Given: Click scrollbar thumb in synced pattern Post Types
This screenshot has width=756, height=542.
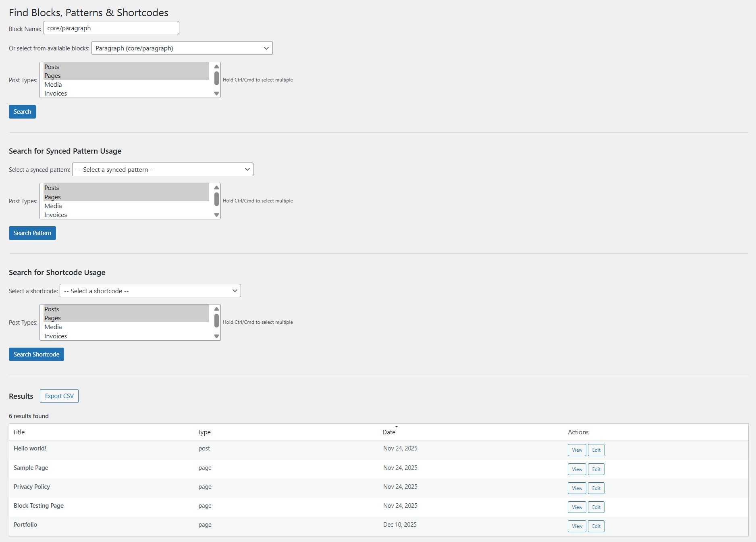Looking at the screenshot, I should [x=216, y=199].
